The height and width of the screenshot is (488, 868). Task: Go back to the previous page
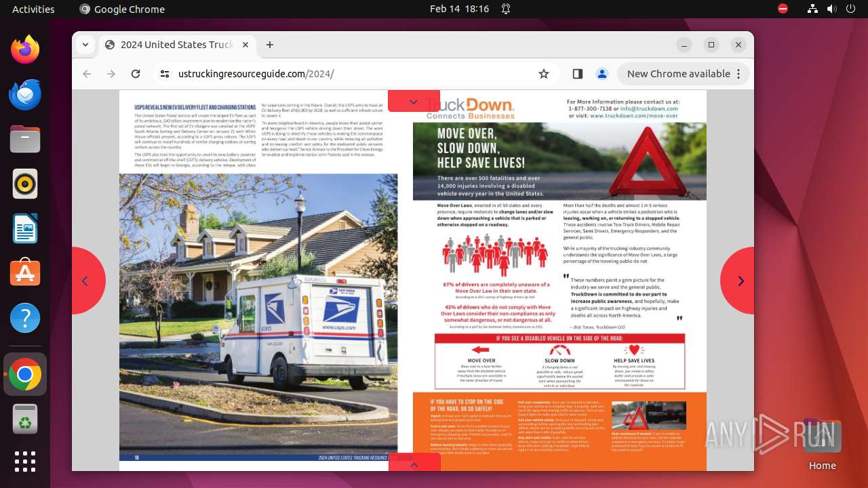87,74
